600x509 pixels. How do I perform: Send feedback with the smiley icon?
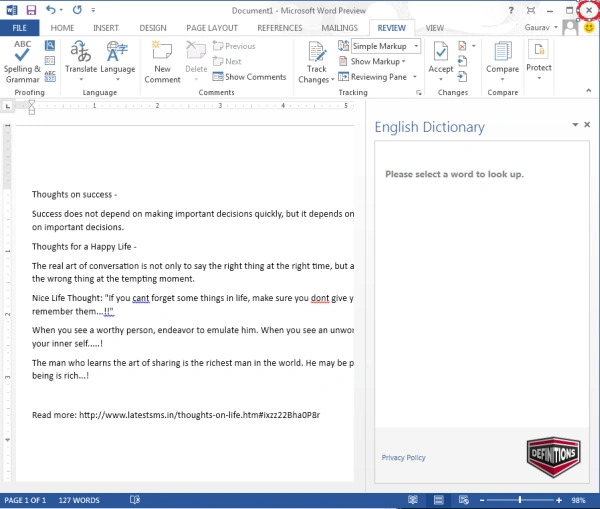pos(589,28)
